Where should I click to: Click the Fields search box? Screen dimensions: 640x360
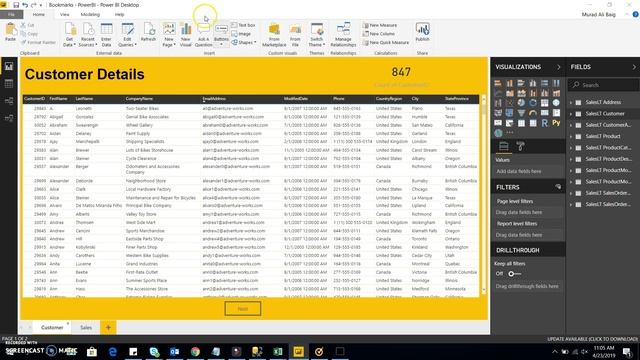click(x=603, y=85)
